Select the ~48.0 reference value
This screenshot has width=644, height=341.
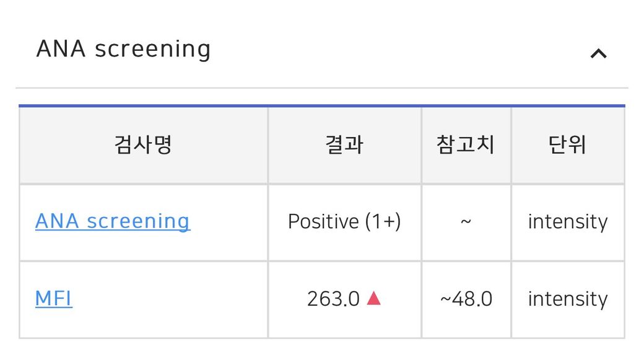466,299
